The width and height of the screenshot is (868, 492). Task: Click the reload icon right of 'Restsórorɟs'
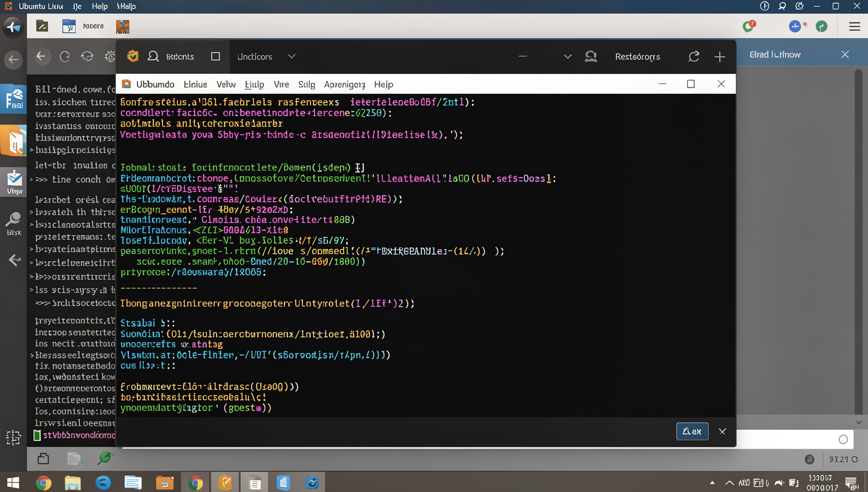(694, 56)
